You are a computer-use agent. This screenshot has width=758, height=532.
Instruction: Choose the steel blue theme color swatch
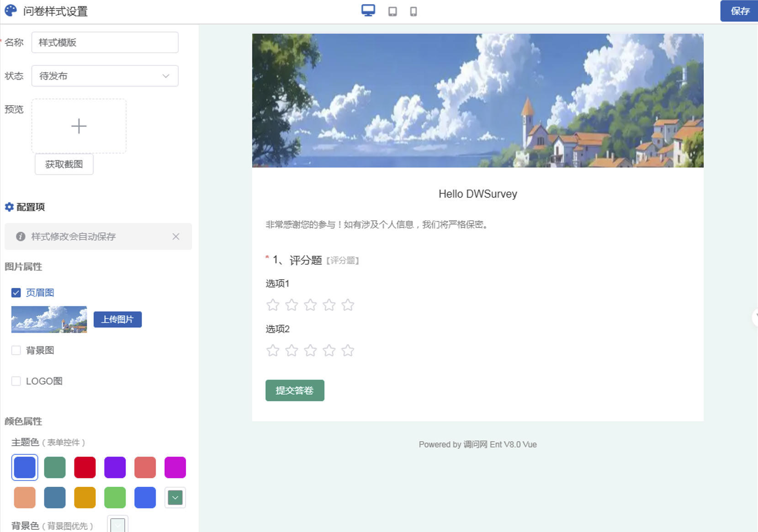point(55,497)
